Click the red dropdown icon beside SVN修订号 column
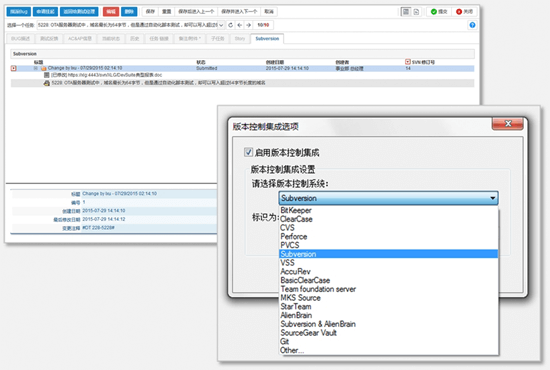Image resolution: width=550 pixels, height=370 pixels. [x=408, y=62]
